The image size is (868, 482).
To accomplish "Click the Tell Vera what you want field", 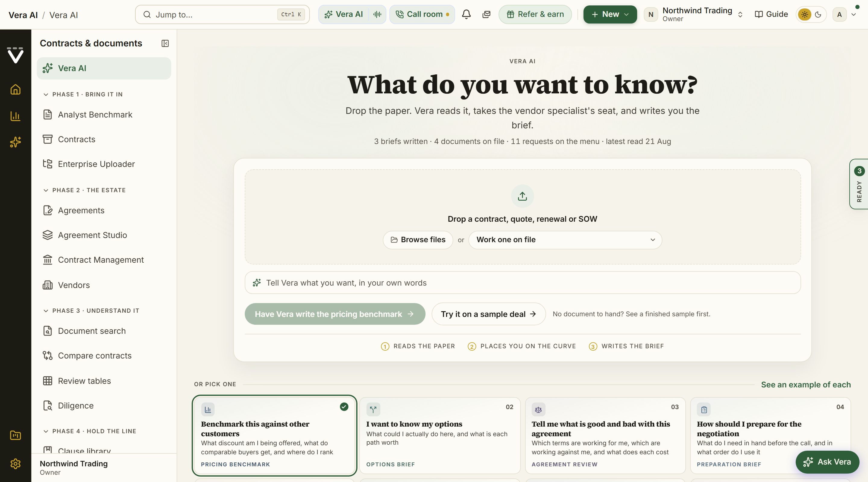I will (x=523, y=283).
